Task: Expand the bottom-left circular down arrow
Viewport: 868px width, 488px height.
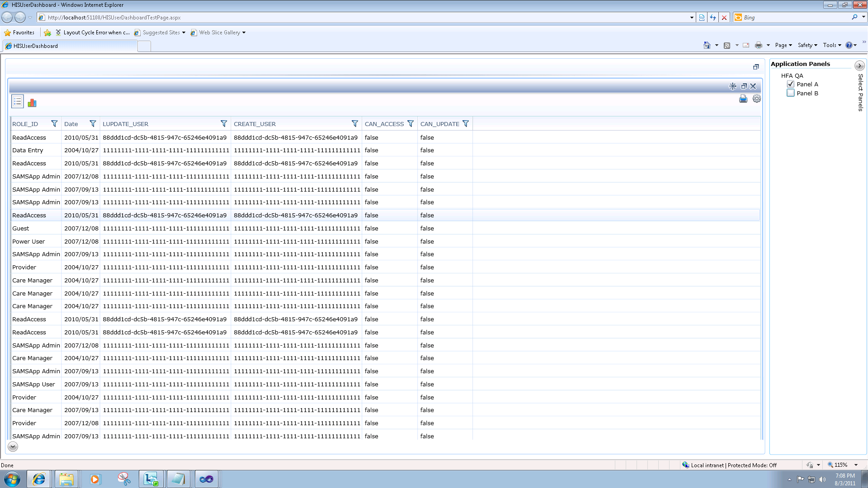Action: (13, 446)
